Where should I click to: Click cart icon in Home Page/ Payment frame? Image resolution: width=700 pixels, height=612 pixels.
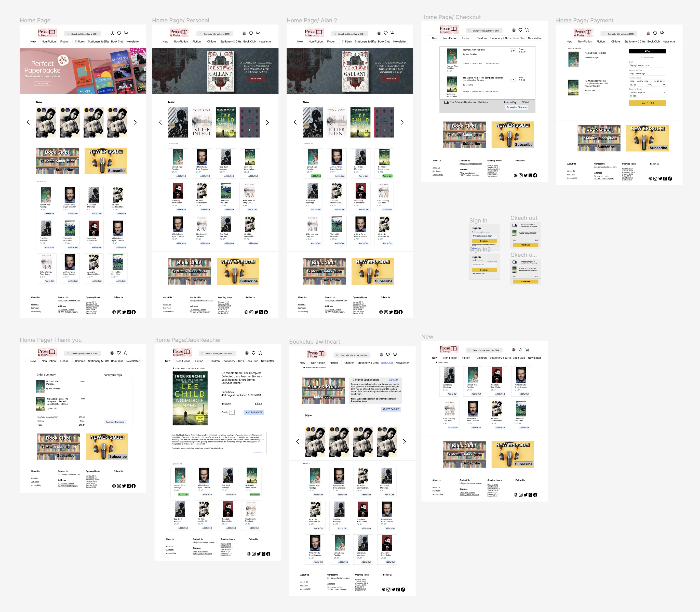pyautogui.click(x=662, y=33)
